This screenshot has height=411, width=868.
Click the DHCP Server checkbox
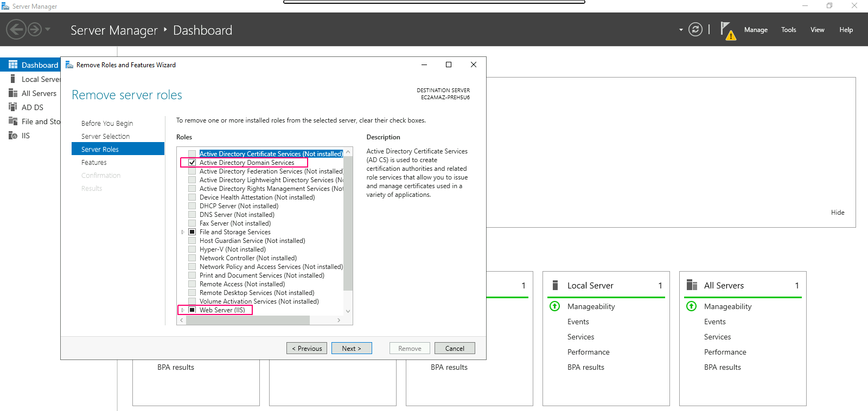coord(192,206)
